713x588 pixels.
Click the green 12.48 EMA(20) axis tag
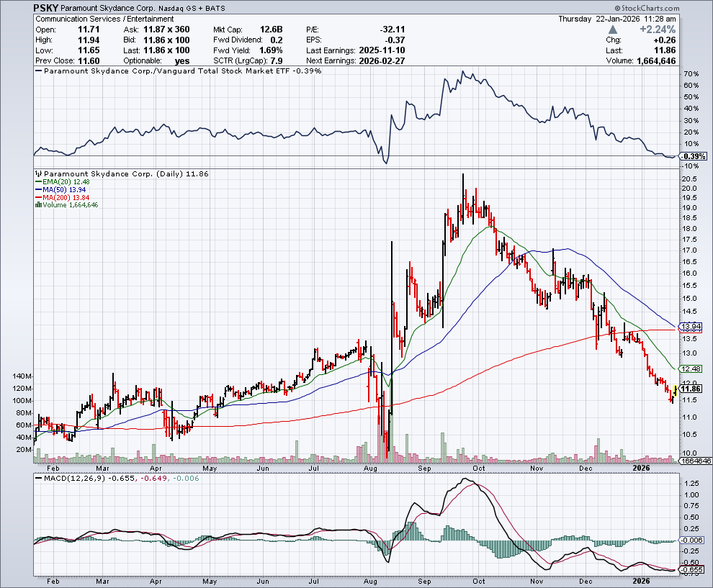pos(691,368)
